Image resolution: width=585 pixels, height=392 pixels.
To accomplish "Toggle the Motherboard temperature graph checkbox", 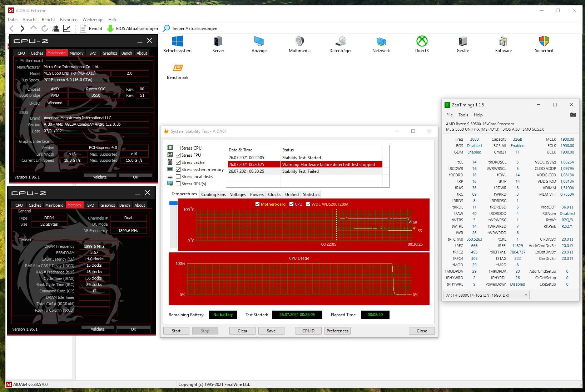I will click(x=257, y=204).
